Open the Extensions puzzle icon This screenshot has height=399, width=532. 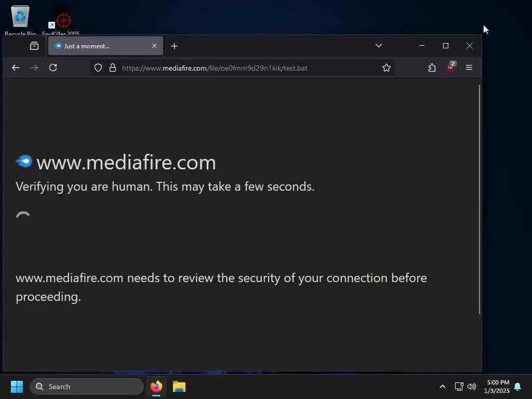coord(432,68)
